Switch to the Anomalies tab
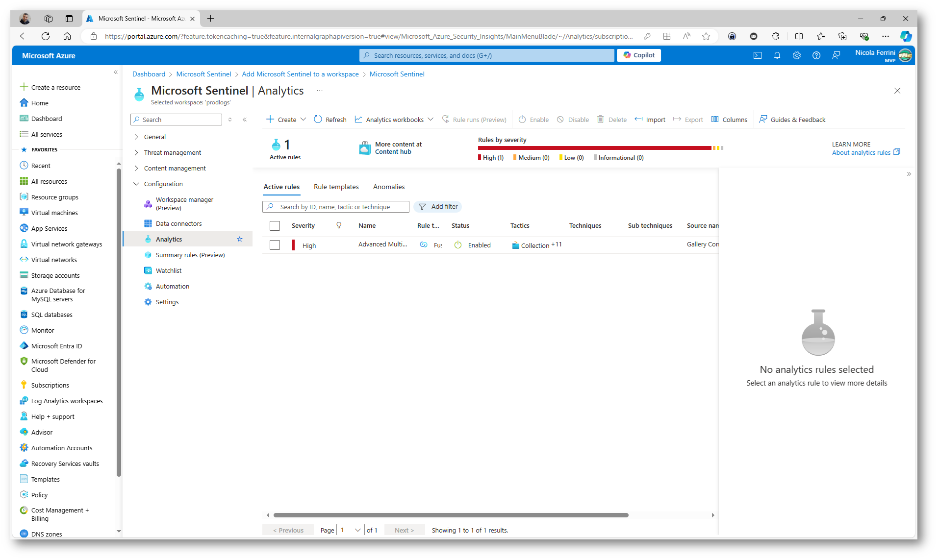 [389, 187]
